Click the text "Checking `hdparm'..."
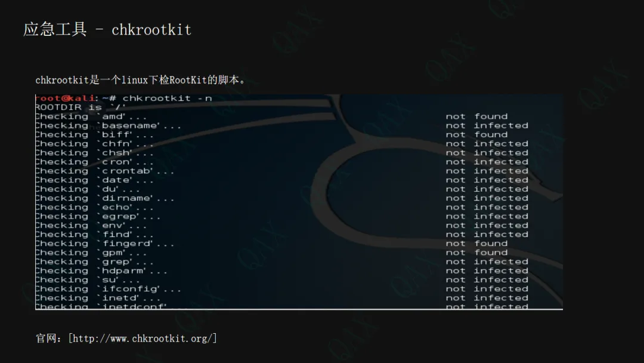This screenshot has width=644, height=363. [101, 270]
